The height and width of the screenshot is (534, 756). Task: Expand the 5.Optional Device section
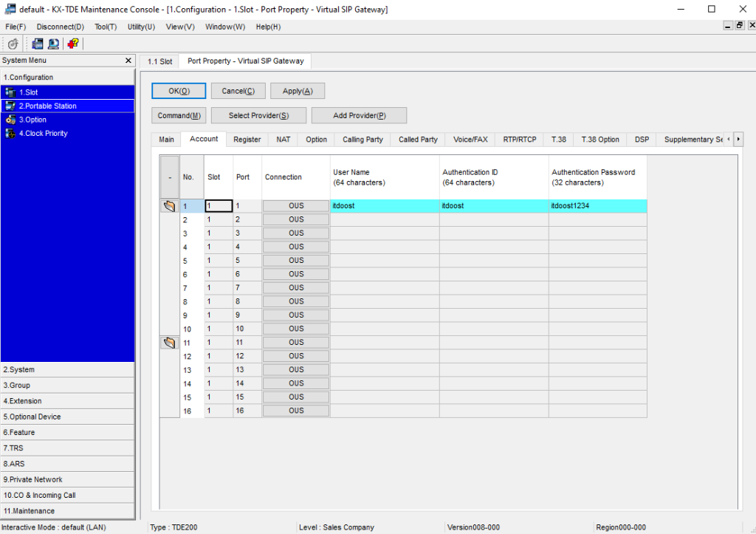click(x=67, y=417)
